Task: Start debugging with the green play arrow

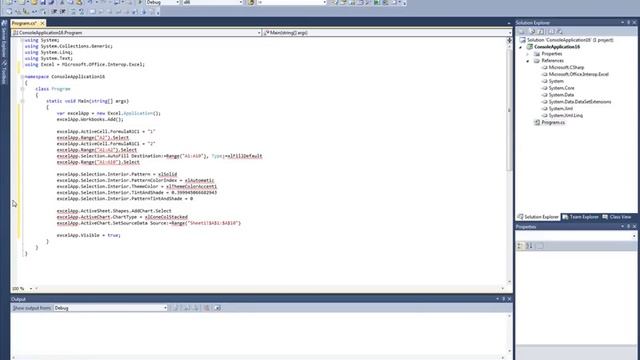Action: 140,2
